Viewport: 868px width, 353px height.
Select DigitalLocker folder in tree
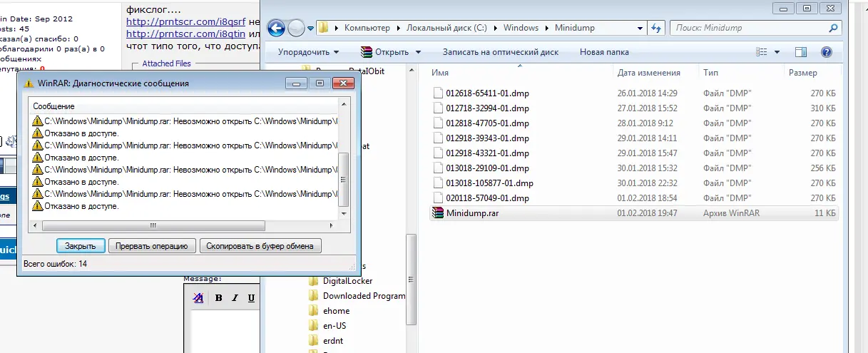tap(347, 281)
